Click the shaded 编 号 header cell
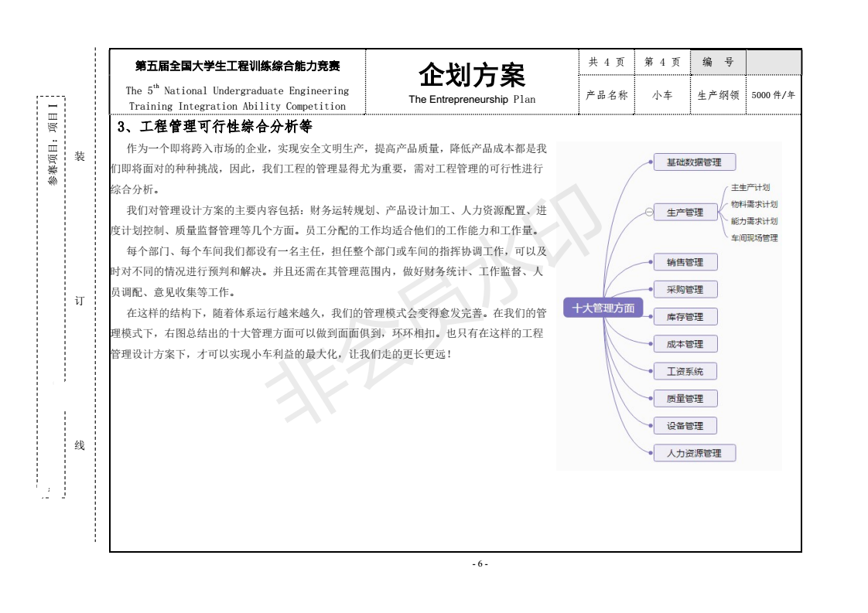Viewport: 868px width, 613px height. [x=718, y=62]
